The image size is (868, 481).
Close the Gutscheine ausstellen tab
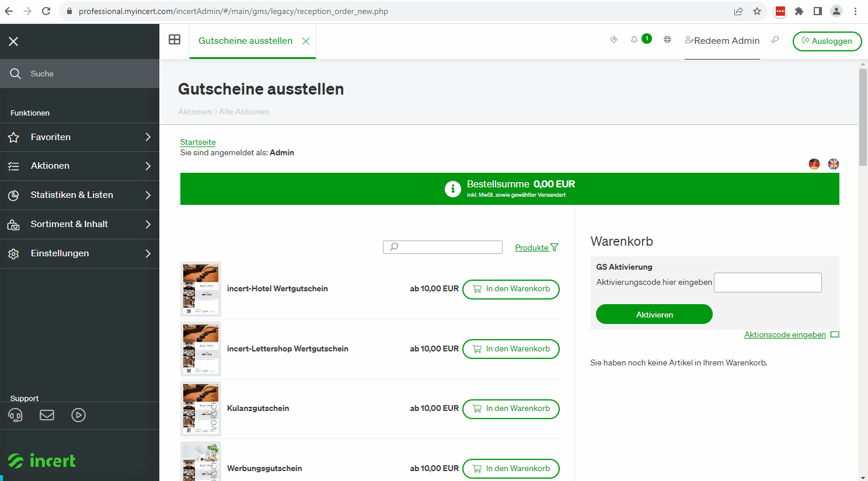pyautogui.click(x=305, y=41)
